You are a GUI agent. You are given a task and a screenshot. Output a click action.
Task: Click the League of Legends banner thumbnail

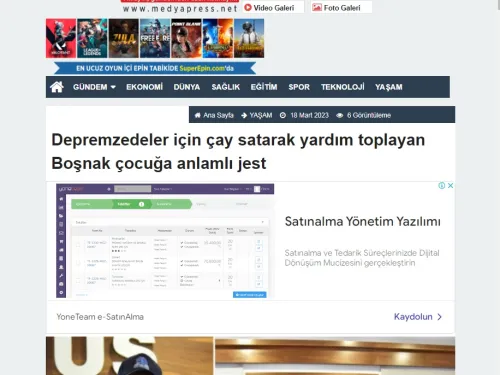92,38
